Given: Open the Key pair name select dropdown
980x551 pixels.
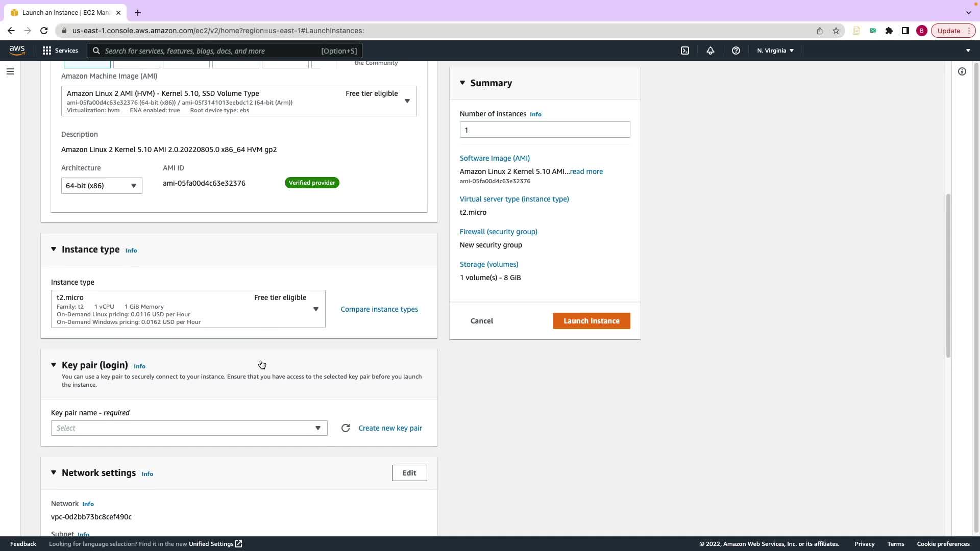Looking at the screenshot, I should (x=189, y=428).
